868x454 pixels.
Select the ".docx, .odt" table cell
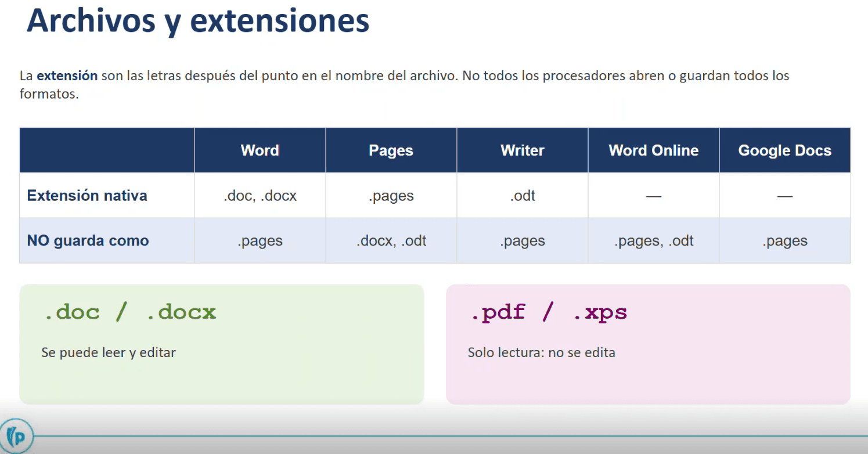(391, 241)
